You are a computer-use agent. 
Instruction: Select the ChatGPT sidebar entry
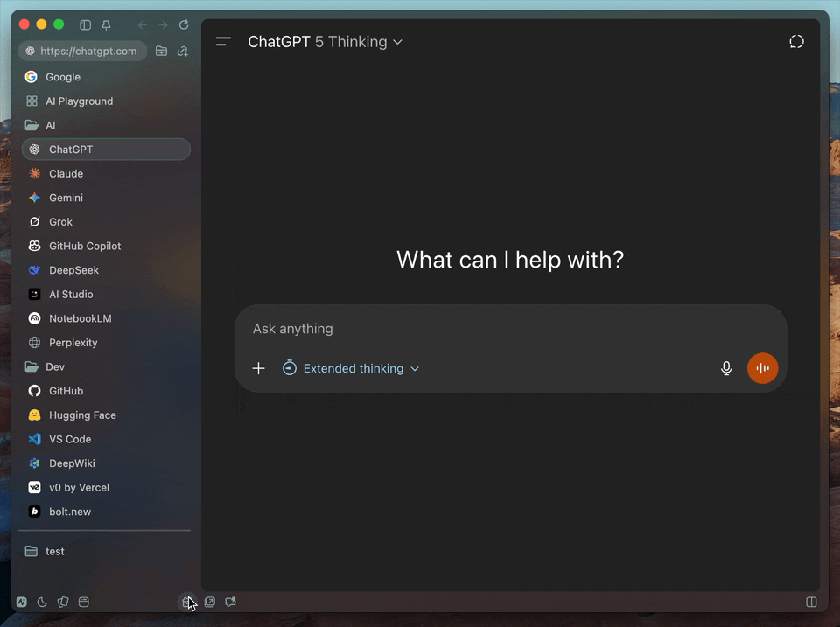pos(106,150)
